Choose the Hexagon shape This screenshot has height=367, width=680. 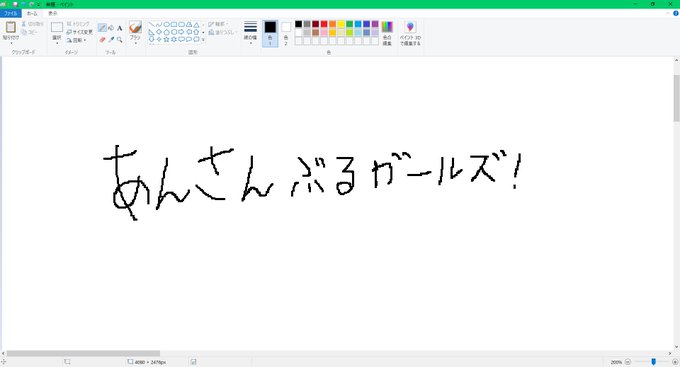[x=174, y=32]
